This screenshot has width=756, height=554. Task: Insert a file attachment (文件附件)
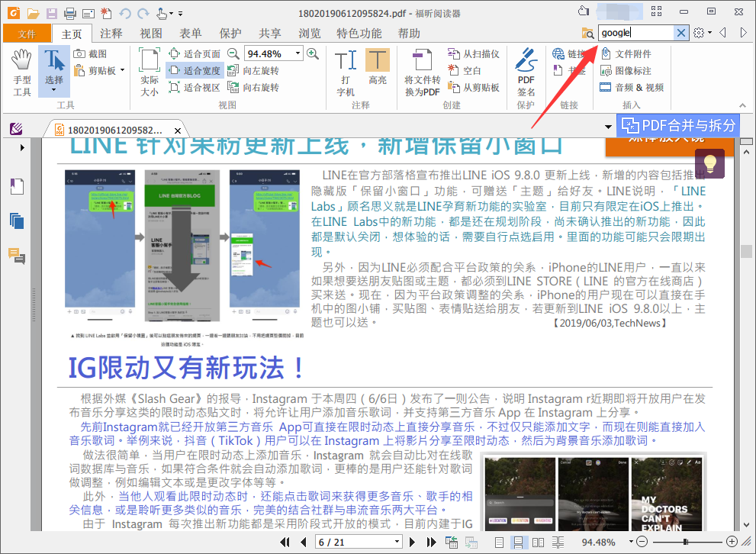click(626, 54)
